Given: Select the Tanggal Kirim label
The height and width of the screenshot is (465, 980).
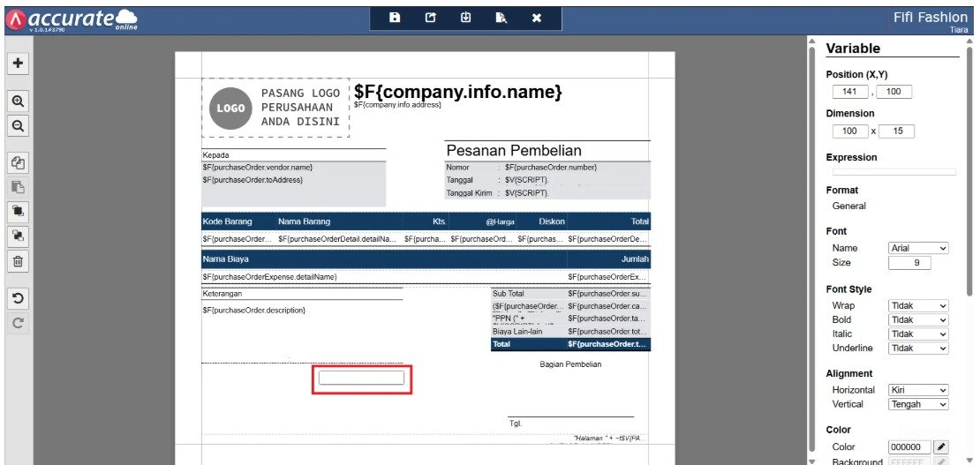Looking at the screenshot, I should (469, 193).
